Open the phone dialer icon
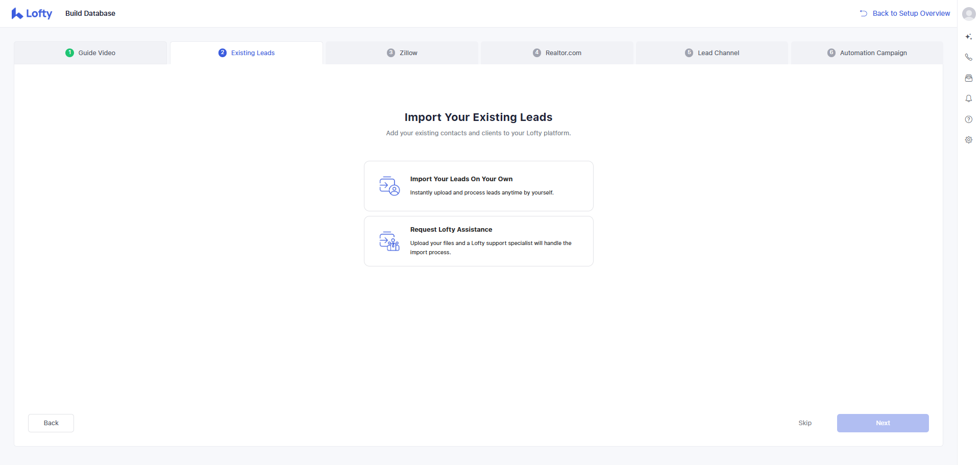Image resolution: width=980 pixels, height=465 pixels. point(968,57)
